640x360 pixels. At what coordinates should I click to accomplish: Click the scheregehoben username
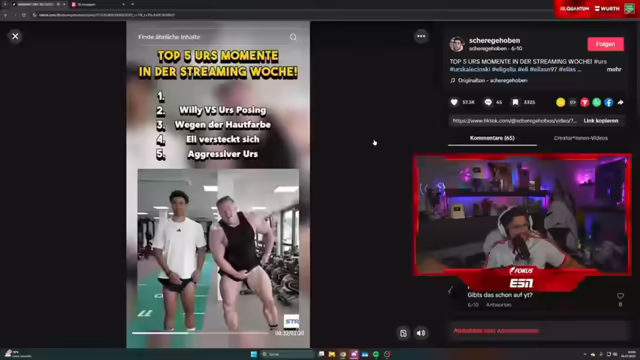[494, 40]
